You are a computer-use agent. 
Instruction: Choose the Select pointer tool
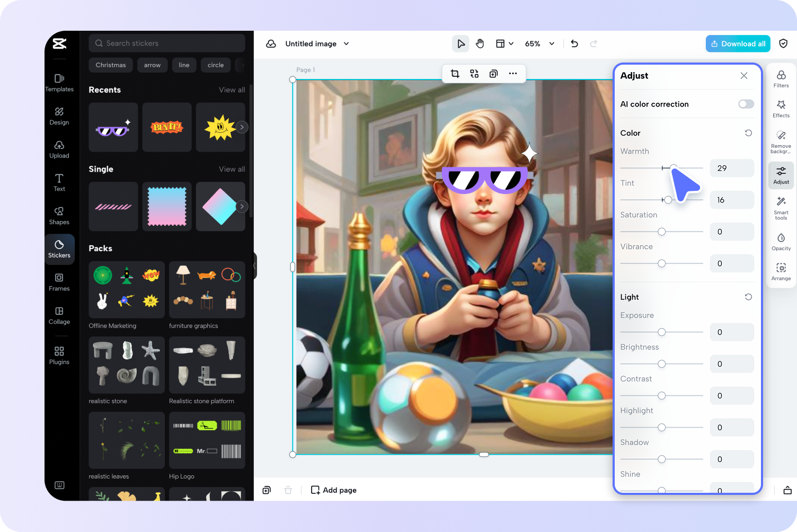461,44
